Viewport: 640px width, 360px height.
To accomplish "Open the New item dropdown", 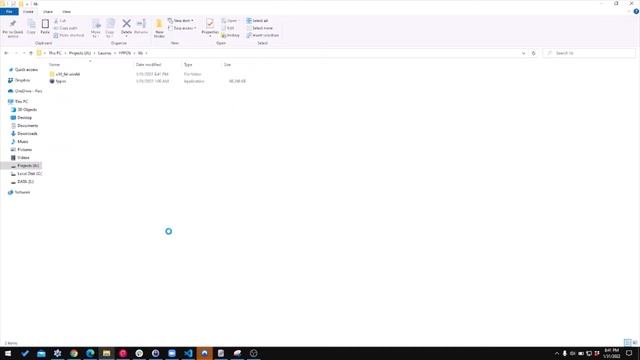I will (181, 21).
